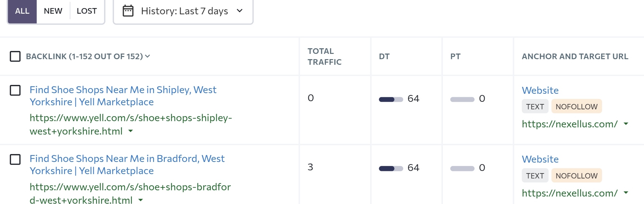Click the DT 64 bar in Shipley row
Viewport: 644px width, 204px height.
point(391,99)
